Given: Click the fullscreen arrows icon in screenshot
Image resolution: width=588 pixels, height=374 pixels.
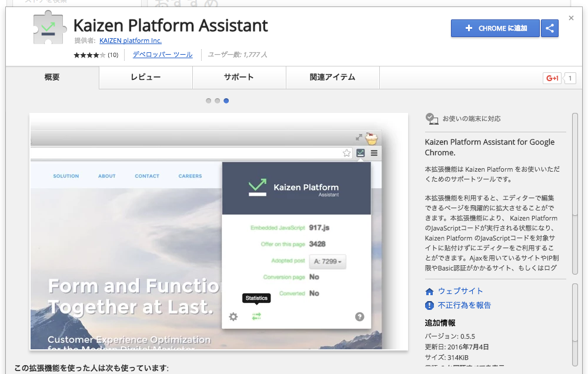Looking at the screenshot, I should pyautogui.click(x=359, y=138).
